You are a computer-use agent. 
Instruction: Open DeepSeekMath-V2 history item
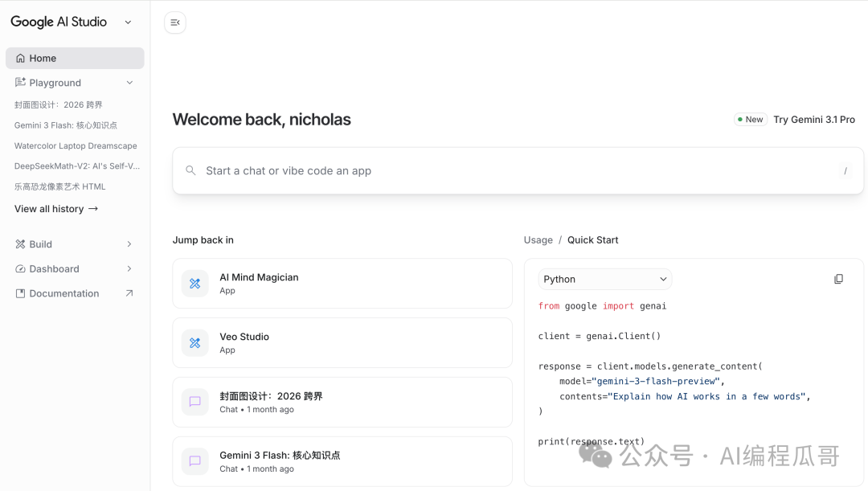click(77, 166)
